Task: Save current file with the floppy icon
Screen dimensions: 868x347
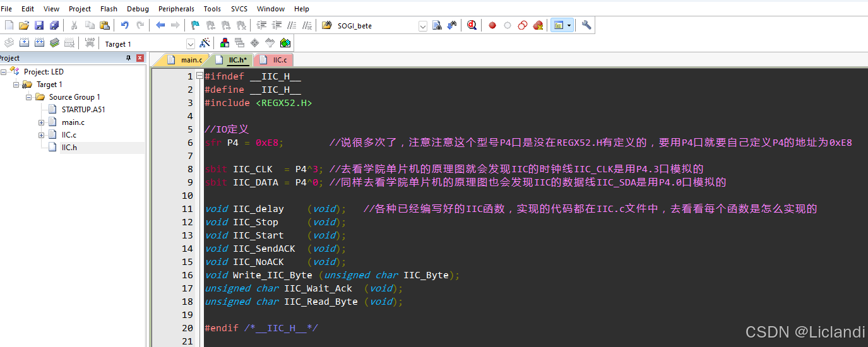Action: click(39, 25)
